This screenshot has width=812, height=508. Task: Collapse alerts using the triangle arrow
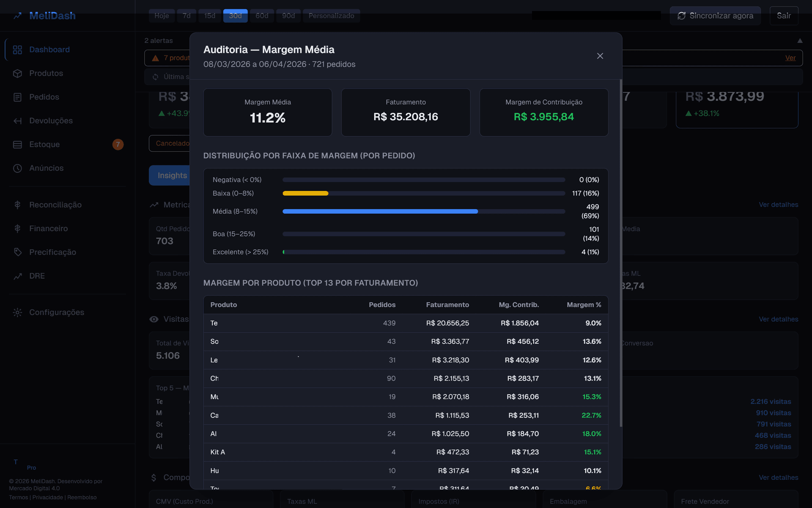pos(801,41)
